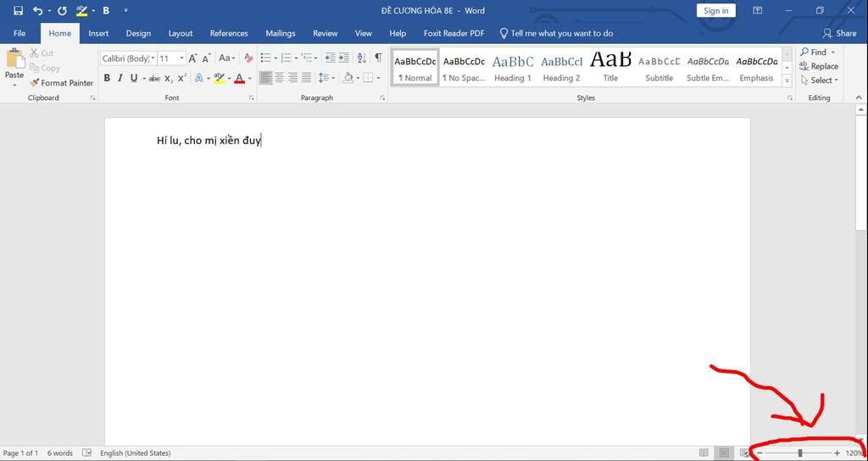
Task: Click Tell me what you want to do
Action: 556,33
